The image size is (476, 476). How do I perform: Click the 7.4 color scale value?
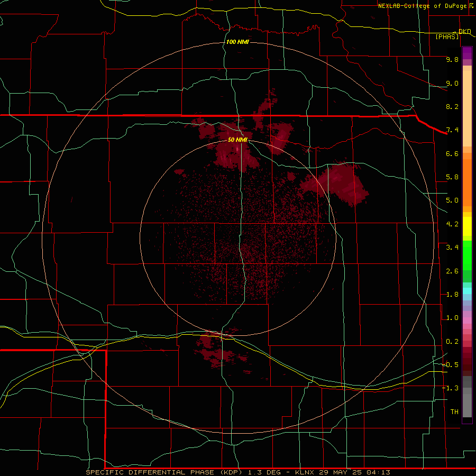[x=452, y=130]
